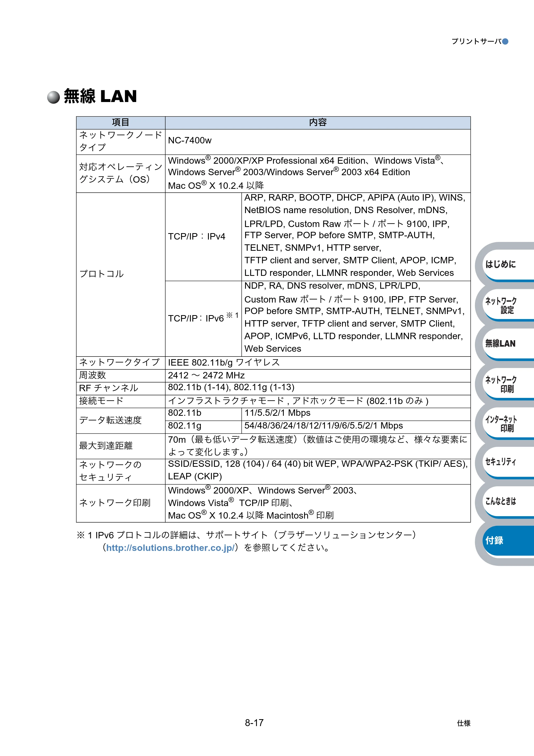Click the 仕様 footer label

point(464,723)
